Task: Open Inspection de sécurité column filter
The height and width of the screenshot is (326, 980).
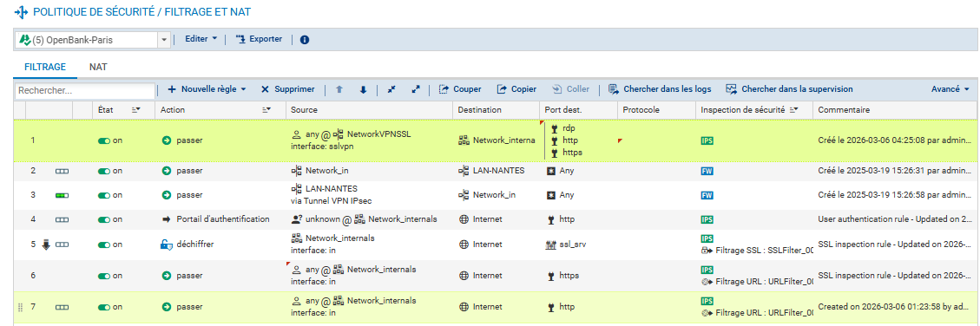Action: tap(793, 109)
